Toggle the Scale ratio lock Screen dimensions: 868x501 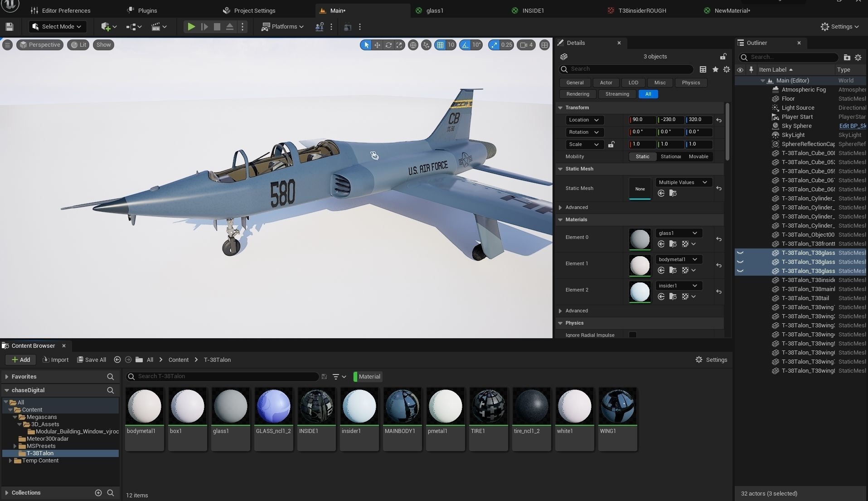(x=611, y=145)
